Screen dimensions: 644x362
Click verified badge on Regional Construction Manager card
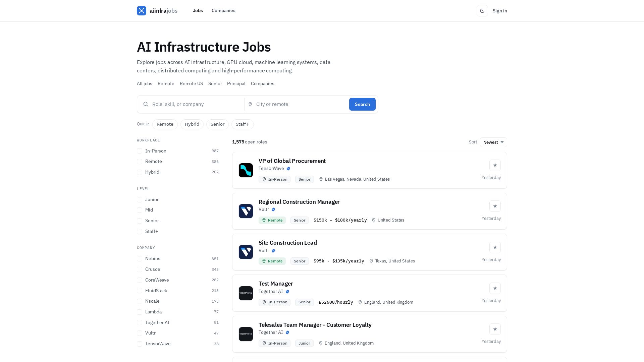273,209
